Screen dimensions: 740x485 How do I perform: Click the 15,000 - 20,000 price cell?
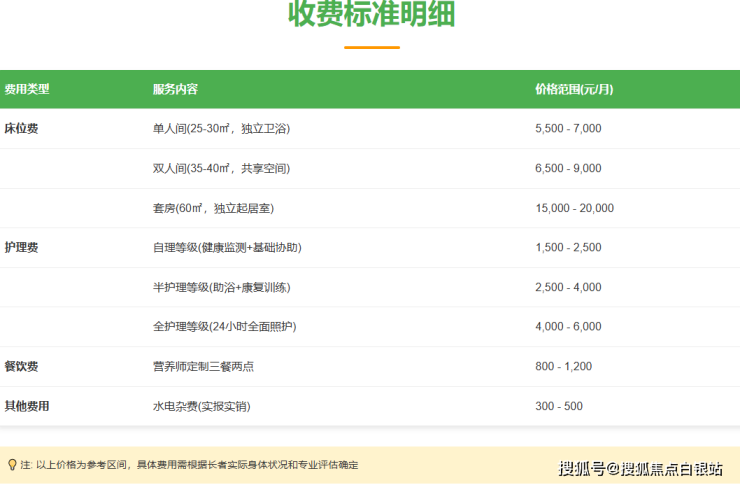[574, 208]
